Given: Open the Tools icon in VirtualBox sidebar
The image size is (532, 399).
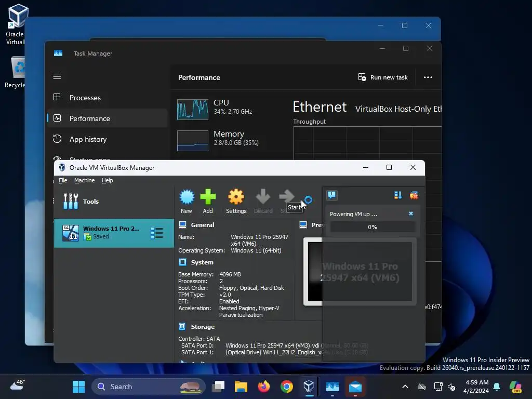Looking at the screenshot, I should (71, 201).
